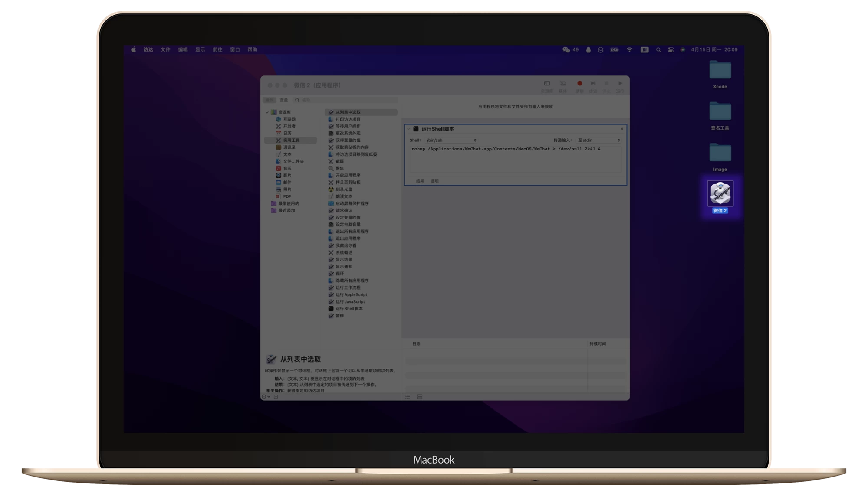Click the Step icon in toolbar
Viewport: 868px width, 490px height.
click(x=593, y=83)
